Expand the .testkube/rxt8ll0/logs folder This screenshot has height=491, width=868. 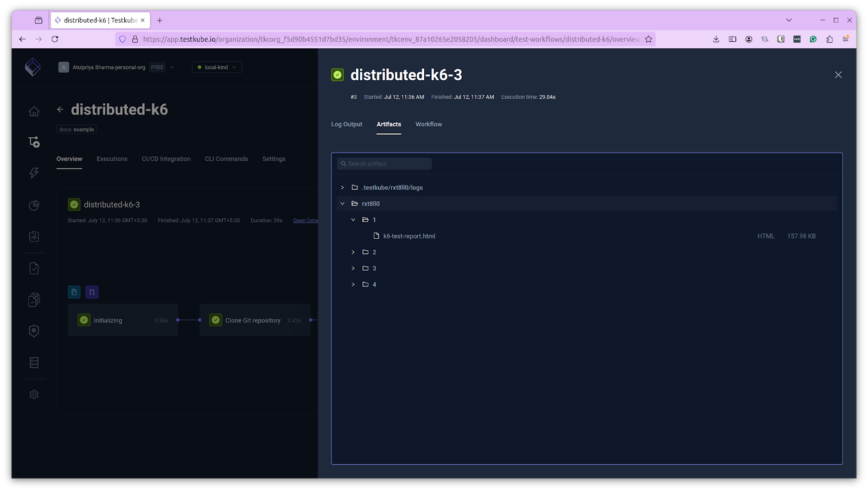342,187
